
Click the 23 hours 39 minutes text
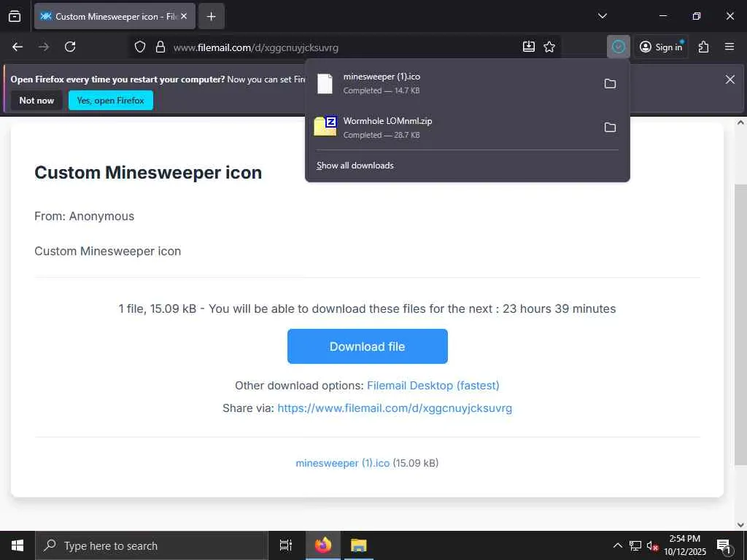560,308
